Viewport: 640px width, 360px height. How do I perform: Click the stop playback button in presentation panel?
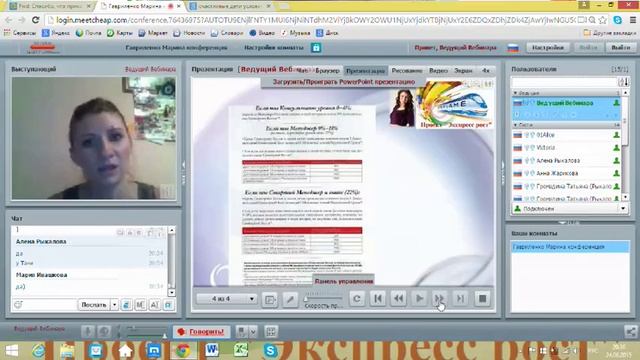click(482, 299)
